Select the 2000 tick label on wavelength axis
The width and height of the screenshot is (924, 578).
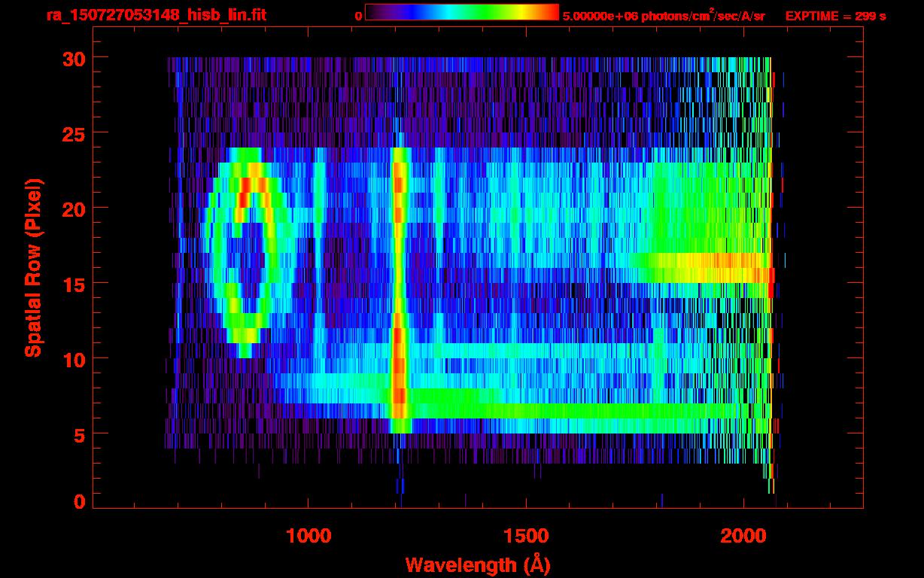(x=743, y=536)
